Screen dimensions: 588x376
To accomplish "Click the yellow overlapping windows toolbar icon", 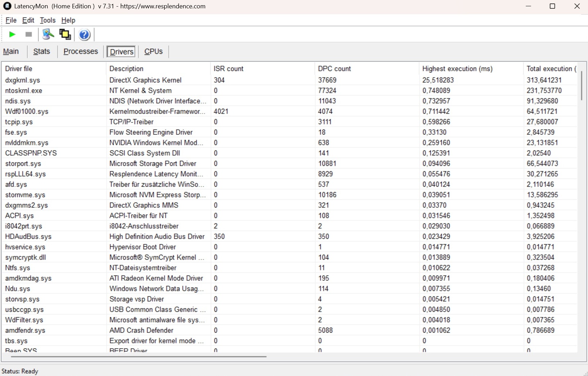I will [x=65, y=34].
